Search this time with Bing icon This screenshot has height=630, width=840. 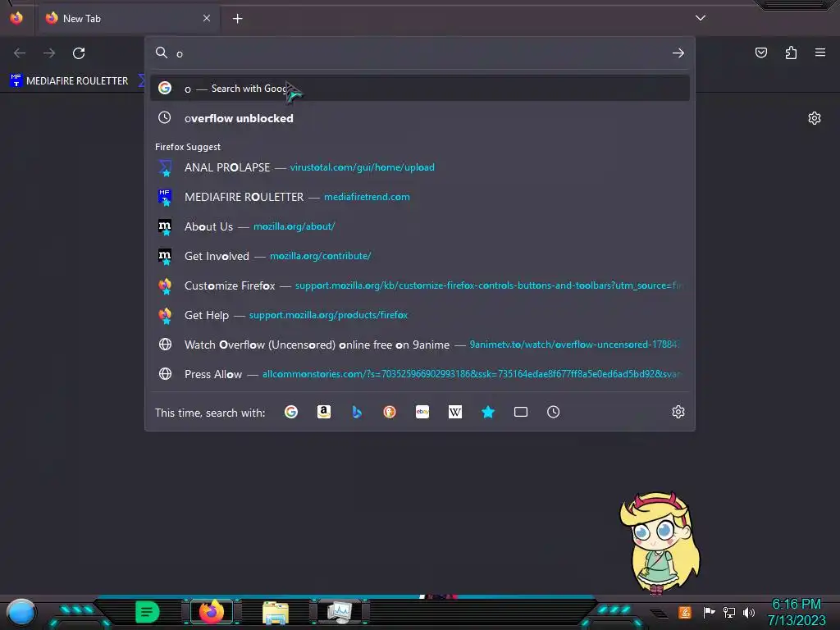357,412
